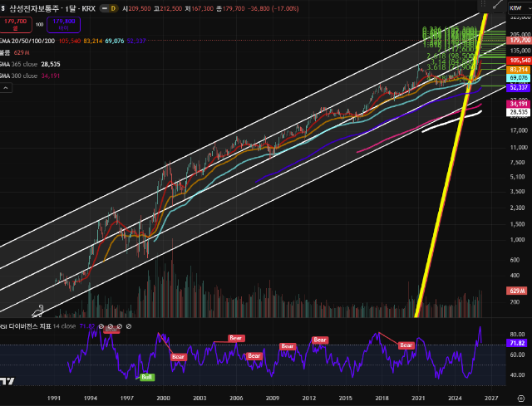Click the yellow D data-status badge

click(x=113, y=8)
